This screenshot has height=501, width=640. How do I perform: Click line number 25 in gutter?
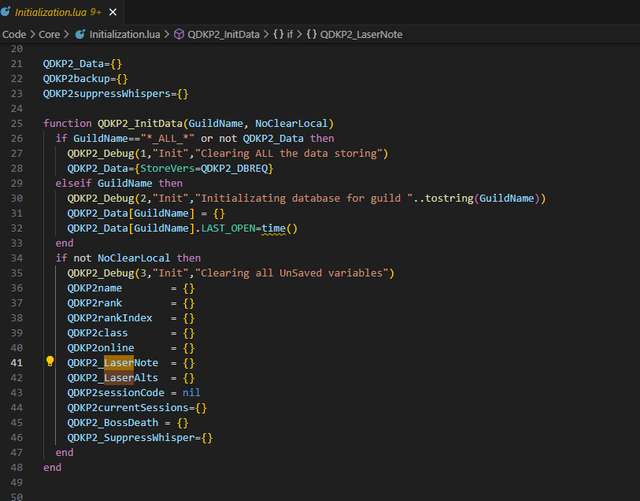pos(17,124)
